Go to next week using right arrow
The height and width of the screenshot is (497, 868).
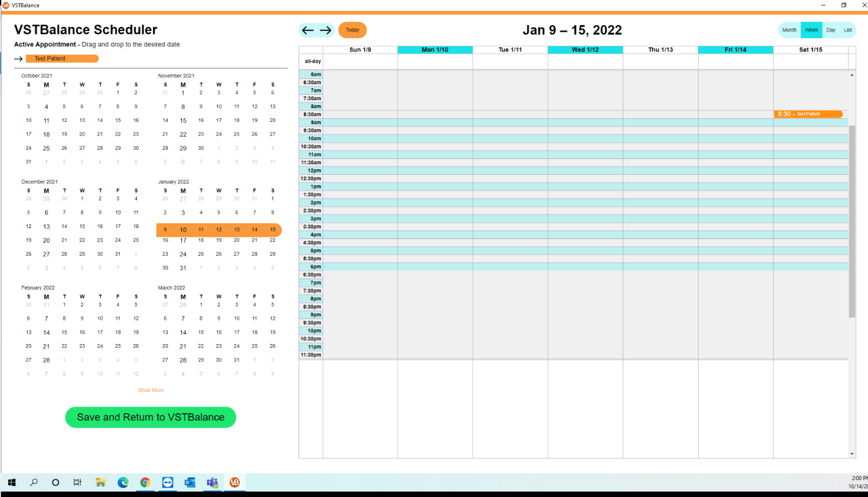(x=326, y=30)
